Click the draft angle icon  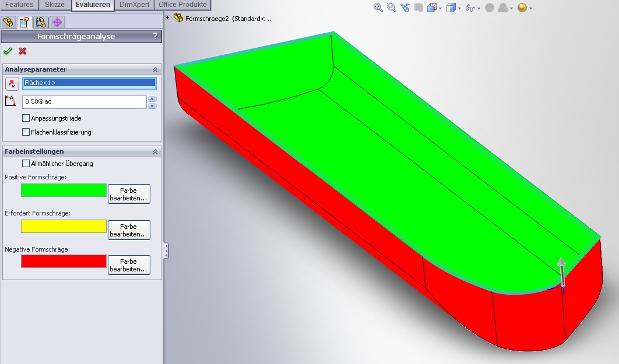10,101
